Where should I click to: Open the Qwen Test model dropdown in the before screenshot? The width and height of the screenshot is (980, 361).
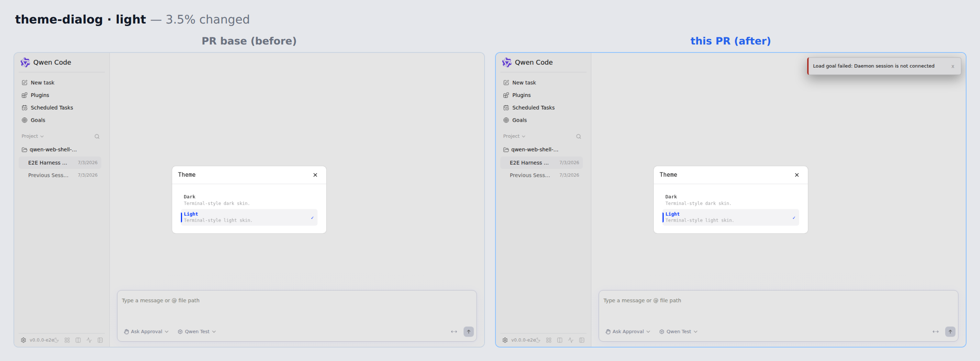pos(197,332)
